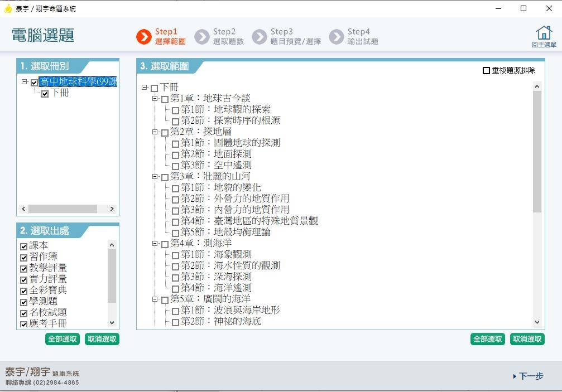Viewport: 562px width, 392px height.
Task: Uncheck 高中地球科學 book checkbox
Action: [x=35, y=83]
